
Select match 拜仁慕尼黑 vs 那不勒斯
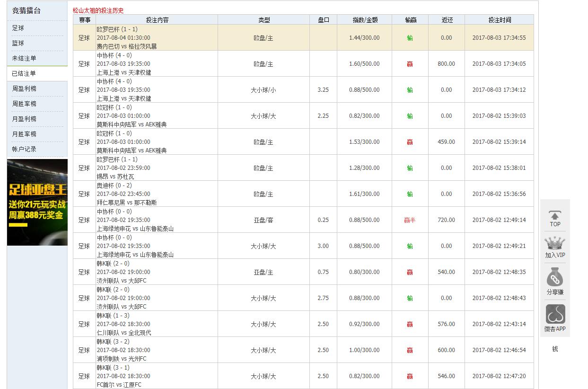127,203
